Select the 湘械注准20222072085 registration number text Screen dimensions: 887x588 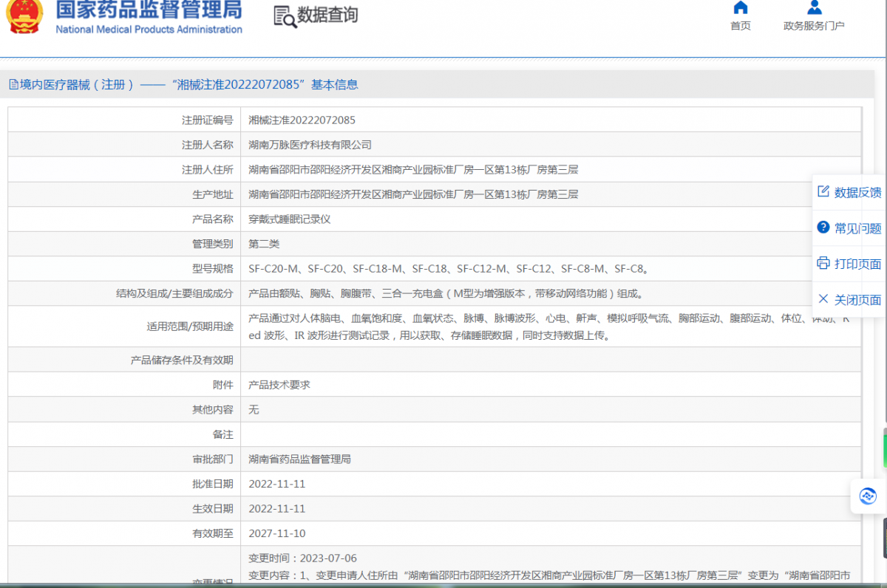(302, 120)
